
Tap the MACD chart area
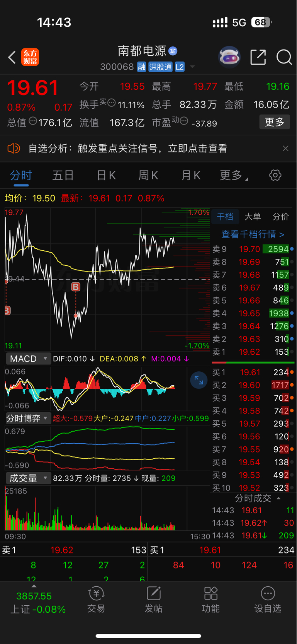107,388
